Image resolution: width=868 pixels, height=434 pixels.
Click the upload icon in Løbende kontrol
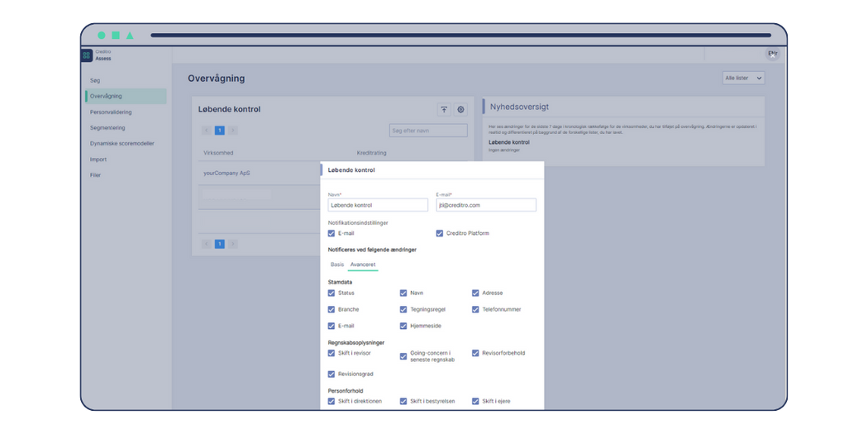tap(444, 110)
